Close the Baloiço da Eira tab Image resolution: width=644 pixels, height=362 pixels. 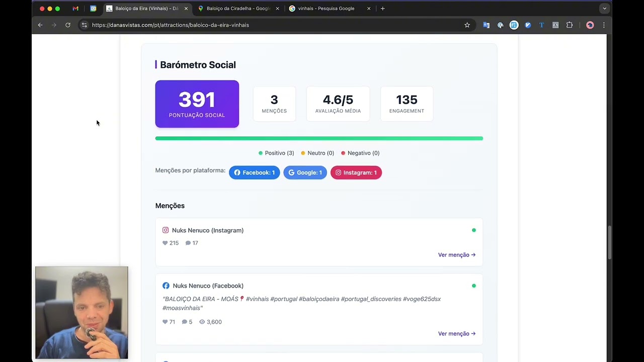(x=186, y=9)
